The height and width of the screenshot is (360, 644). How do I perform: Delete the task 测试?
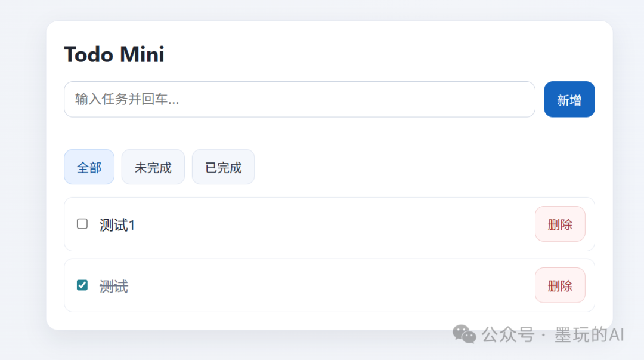tap(559, 285)
